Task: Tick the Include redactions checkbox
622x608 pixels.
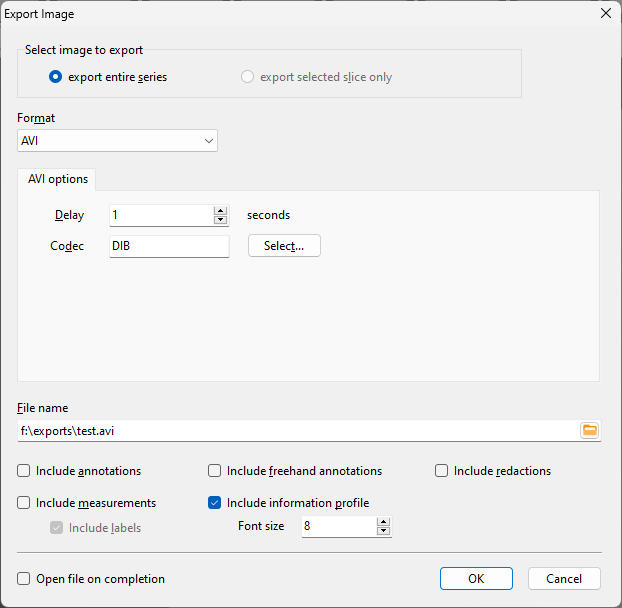Action: pos(442,471)
